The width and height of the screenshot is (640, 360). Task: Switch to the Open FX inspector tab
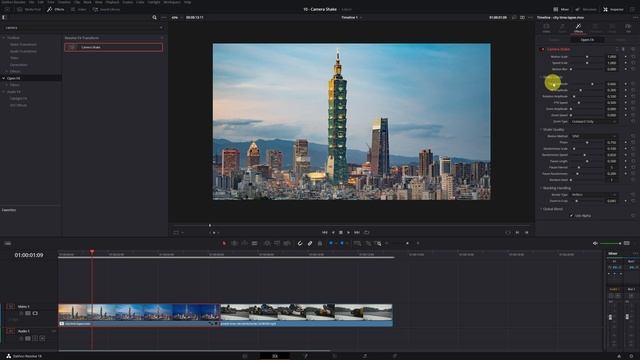tap(587, 40)
